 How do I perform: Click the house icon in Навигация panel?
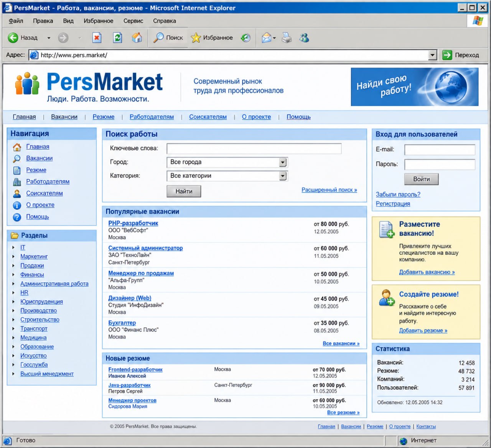tap(17, 147)
